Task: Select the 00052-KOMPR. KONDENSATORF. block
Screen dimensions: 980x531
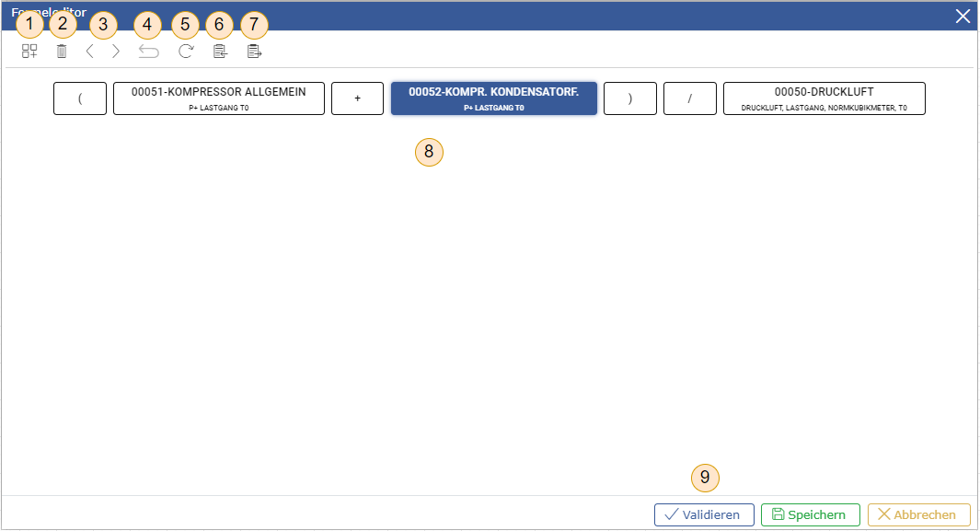Action: coord(494,98)
